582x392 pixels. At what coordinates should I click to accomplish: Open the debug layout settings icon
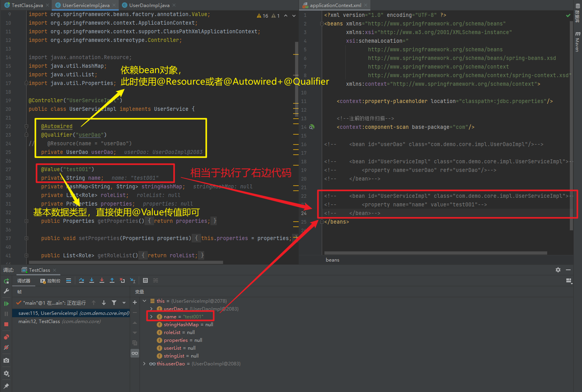569,280
